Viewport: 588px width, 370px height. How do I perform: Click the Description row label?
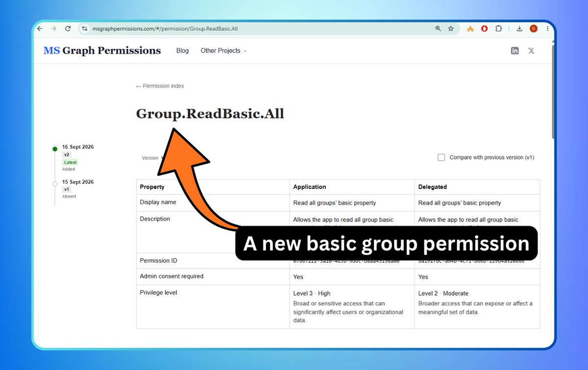tap(155, 219)
